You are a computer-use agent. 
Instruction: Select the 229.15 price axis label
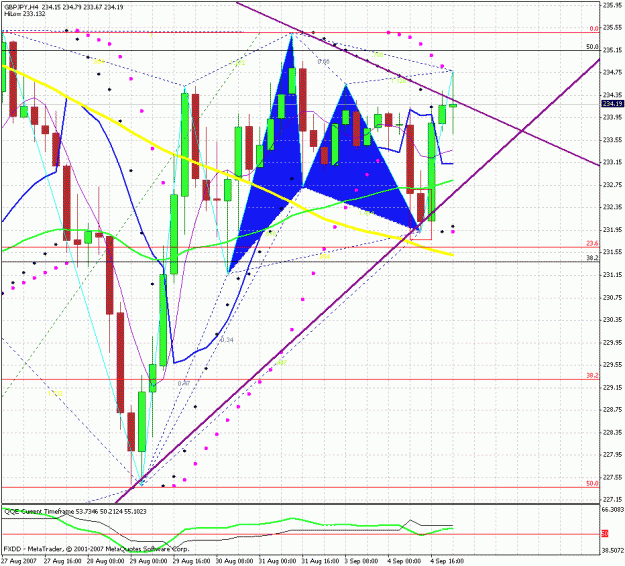tap(613, 387)
